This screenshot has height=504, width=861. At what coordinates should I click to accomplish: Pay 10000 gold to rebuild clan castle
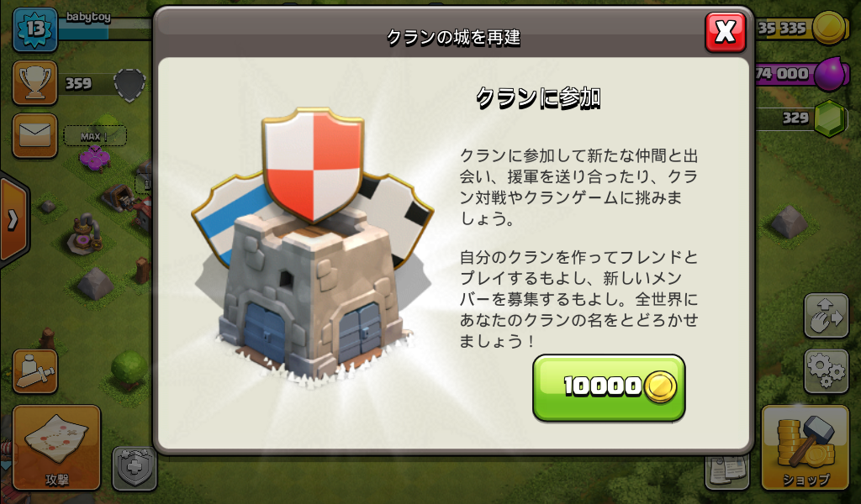(609, 387)
